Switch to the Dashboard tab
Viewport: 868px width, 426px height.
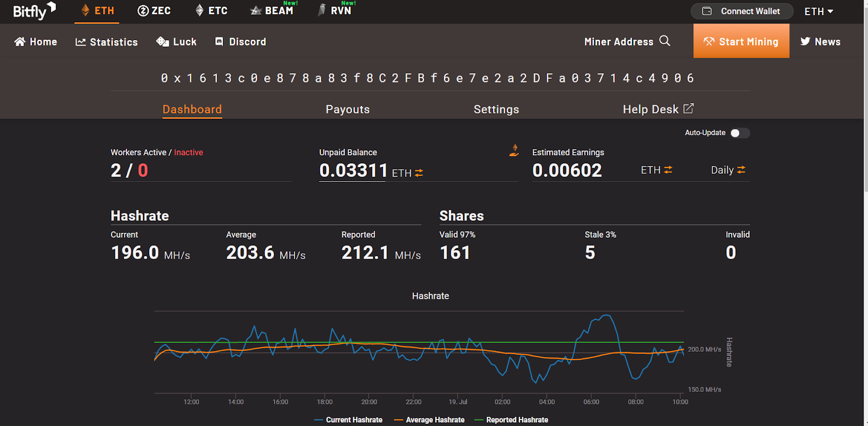click(192, 110)
